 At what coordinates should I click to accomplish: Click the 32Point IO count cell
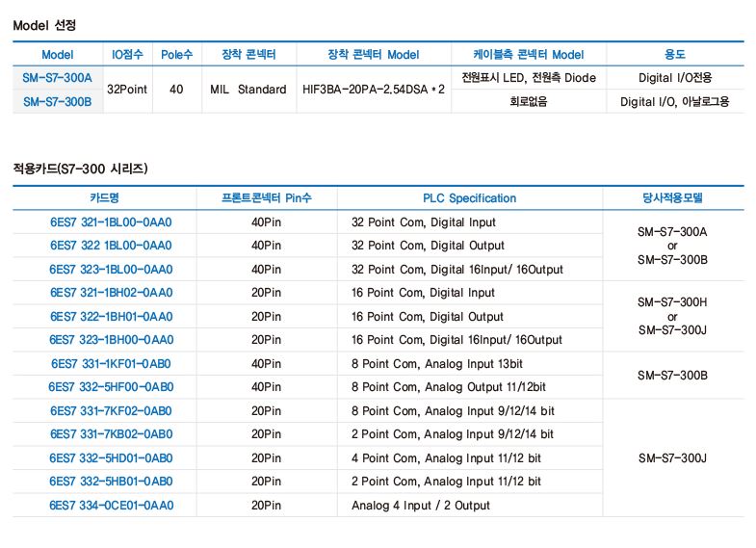pyautogui.click(x=127, y=90)
